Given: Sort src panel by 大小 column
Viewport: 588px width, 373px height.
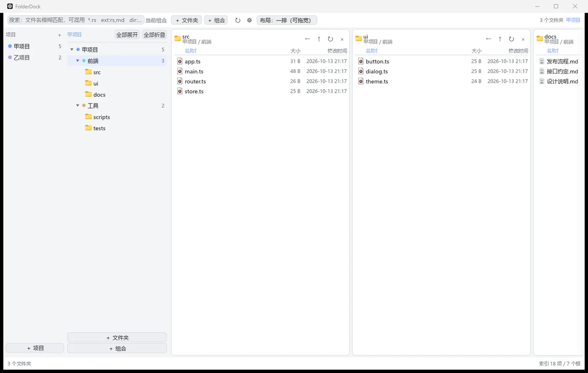Looking at the screenshot, I should click(295, 51).
